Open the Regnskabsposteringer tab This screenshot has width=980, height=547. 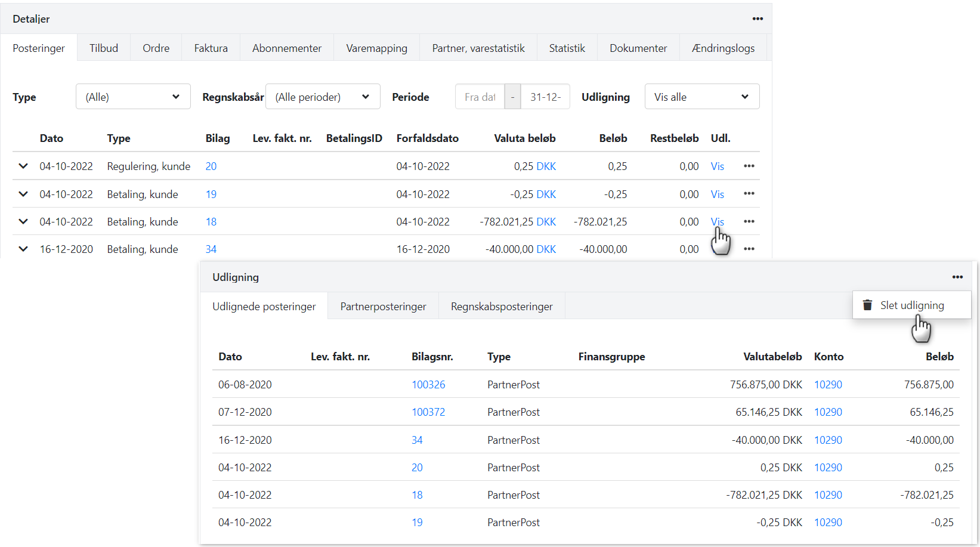click(x=502, y=305)
